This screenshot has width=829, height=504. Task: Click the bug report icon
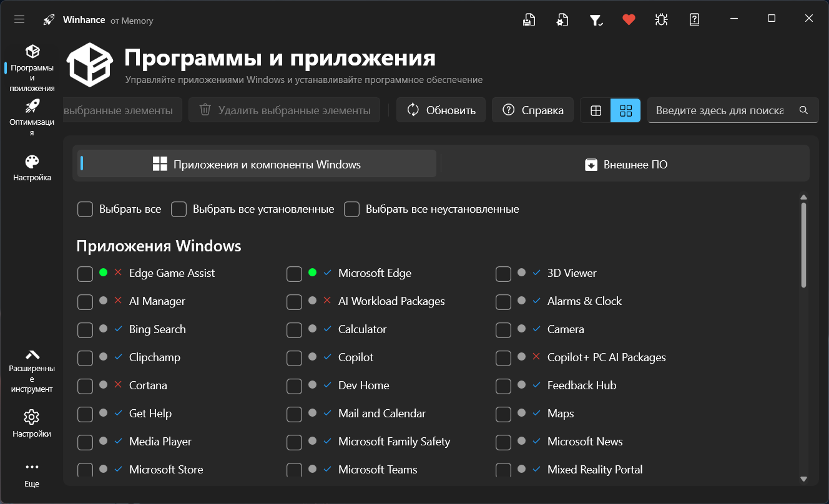point(662,19)
